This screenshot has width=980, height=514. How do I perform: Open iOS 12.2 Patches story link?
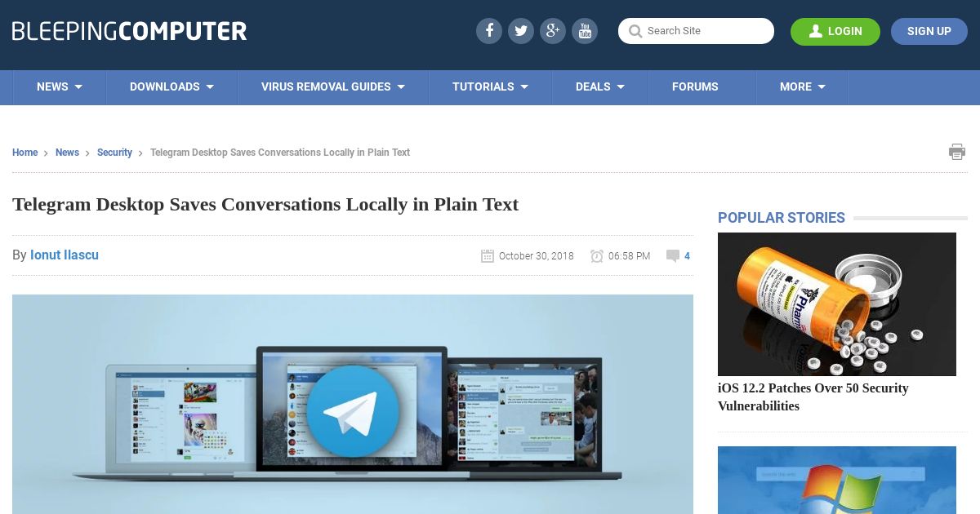(x=813, y=397)
